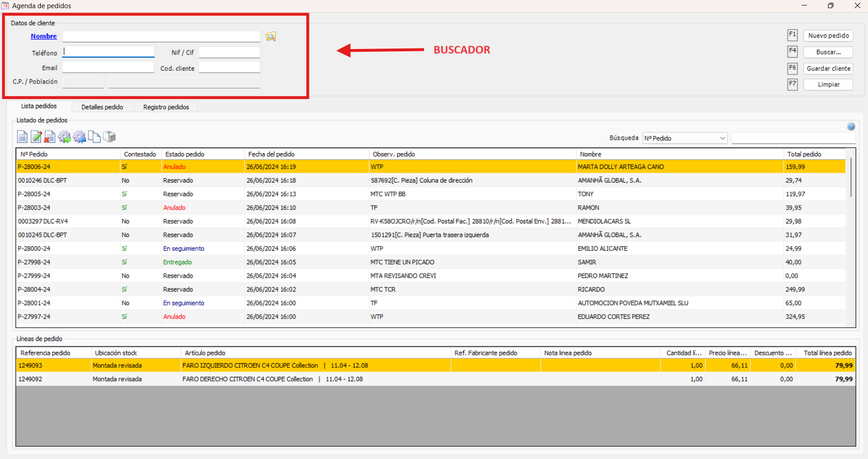Click the gear icon with blue arrow
868x459 pixels.
pos(80,137)
